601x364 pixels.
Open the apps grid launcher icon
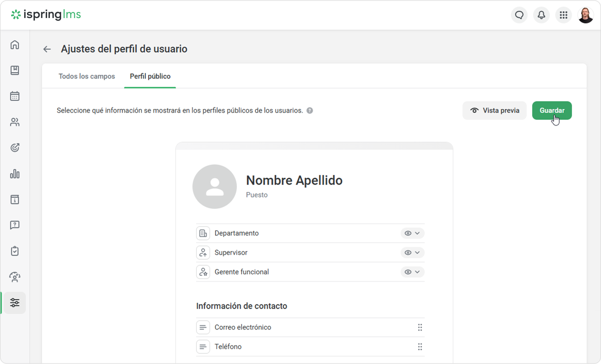point(563,15)
